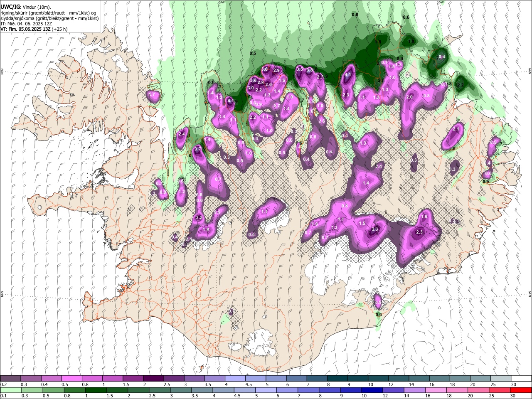Select the 3–3.5 gray-green swatch in lower legend

181,390
